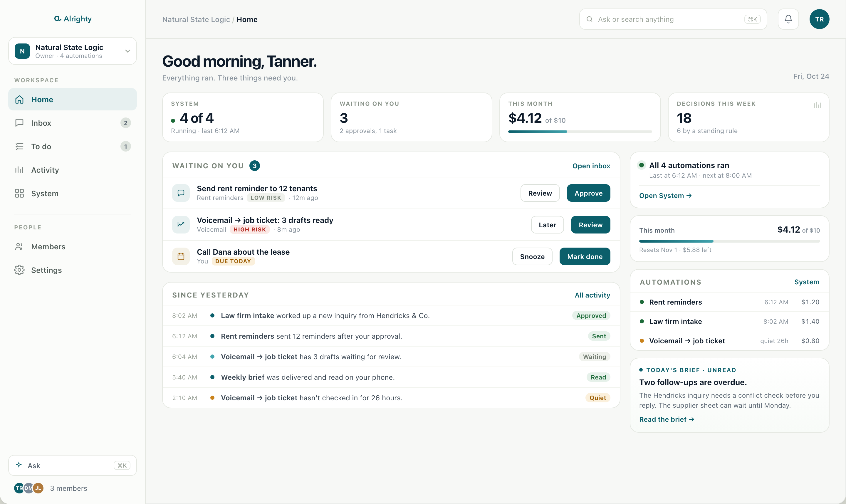Approve rent reminder to 12 tenants
Viewport: 846px width, 504px height.
click(588, 193)
